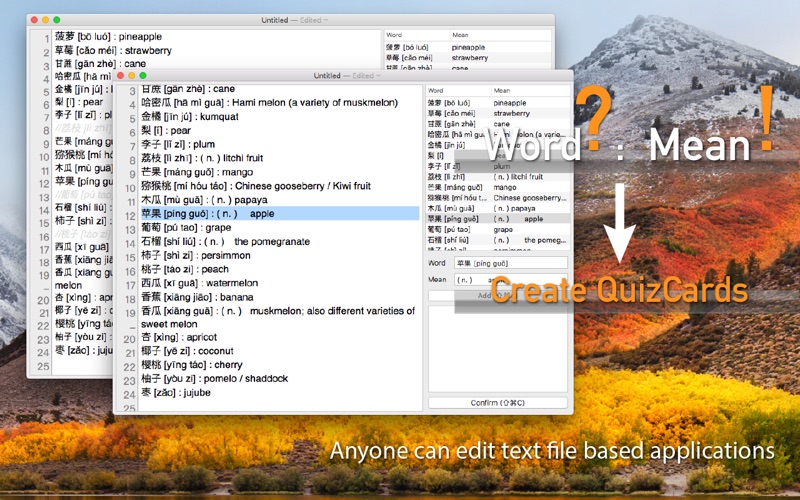Click 柿子 [shì zi] line 15 in back window
Viewport: 800px width, 500px height.
[83, 221]
